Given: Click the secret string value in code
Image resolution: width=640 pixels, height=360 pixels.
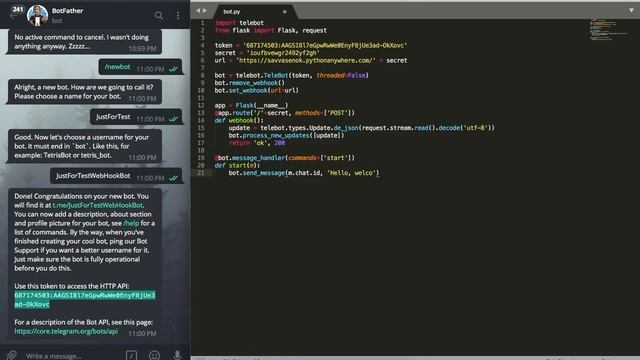Looking at the screenshot, I should point(283,53).
